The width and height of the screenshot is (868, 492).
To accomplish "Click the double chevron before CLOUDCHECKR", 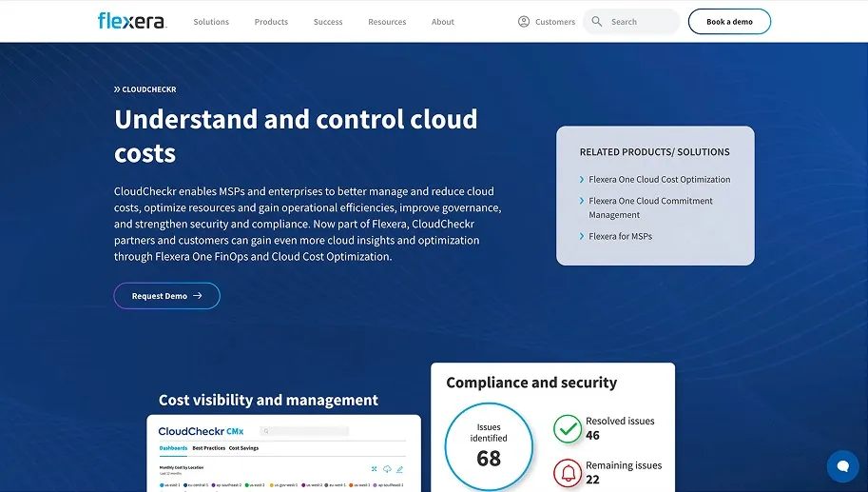I will click(x=117, y=89).
